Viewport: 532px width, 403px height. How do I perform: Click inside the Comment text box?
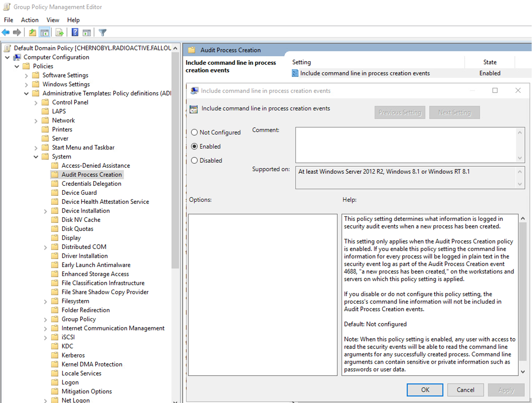[x=405, y=145]
